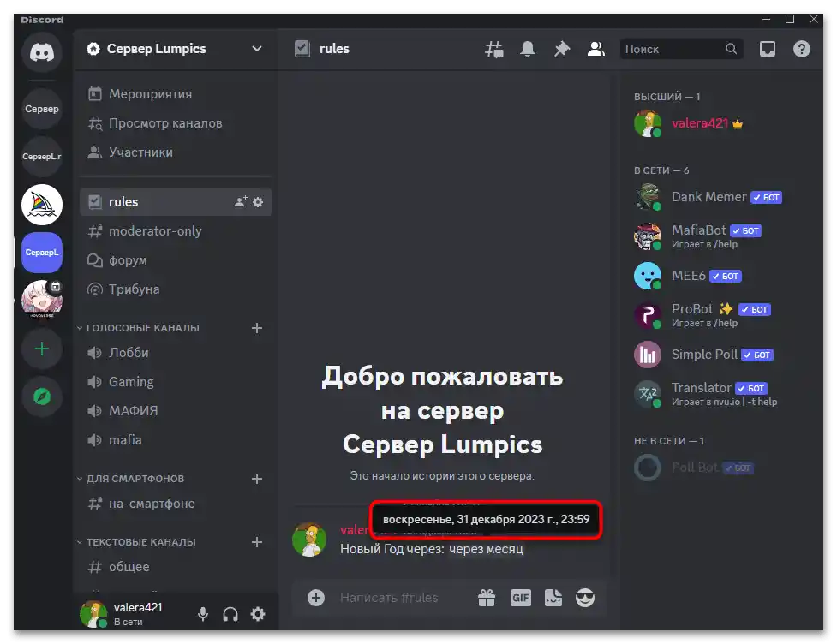Open the gift subscription icon
This screenshot has height=644, width=837.
[487, 598]
